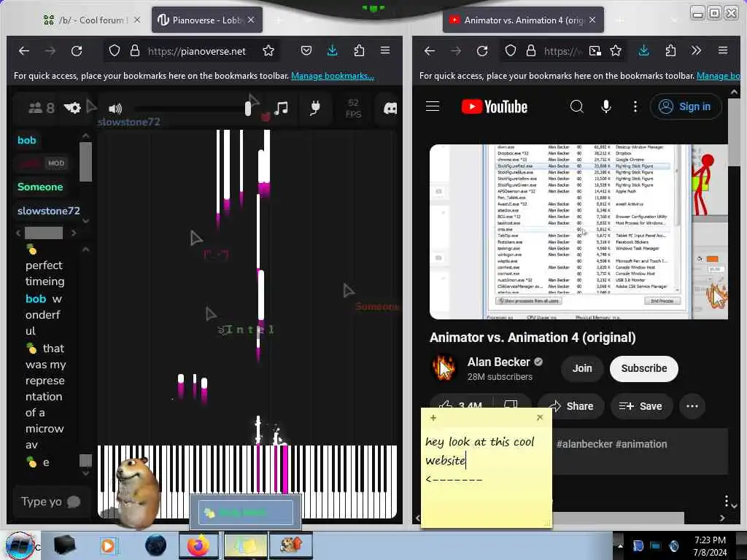Open the Firefox menu in YouTube window
This screenshot has width=747, height=560.
(723, 50)
